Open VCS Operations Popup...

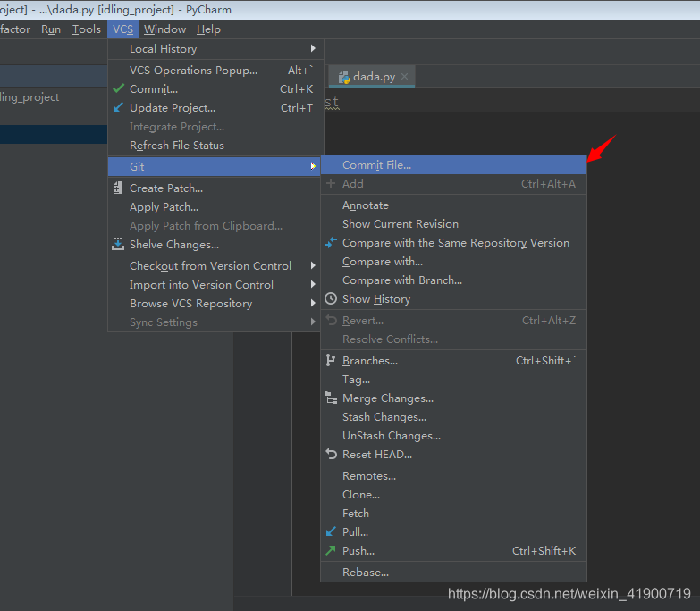point(215,71)
